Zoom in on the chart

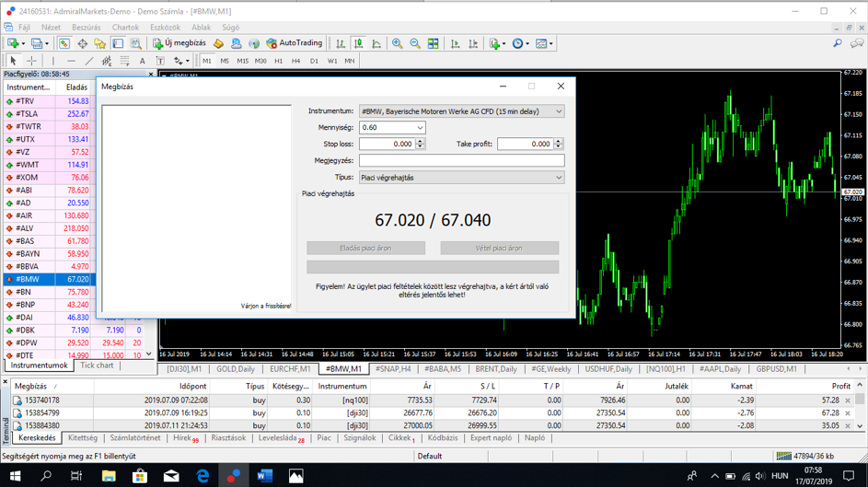click(x=397, y=43)
